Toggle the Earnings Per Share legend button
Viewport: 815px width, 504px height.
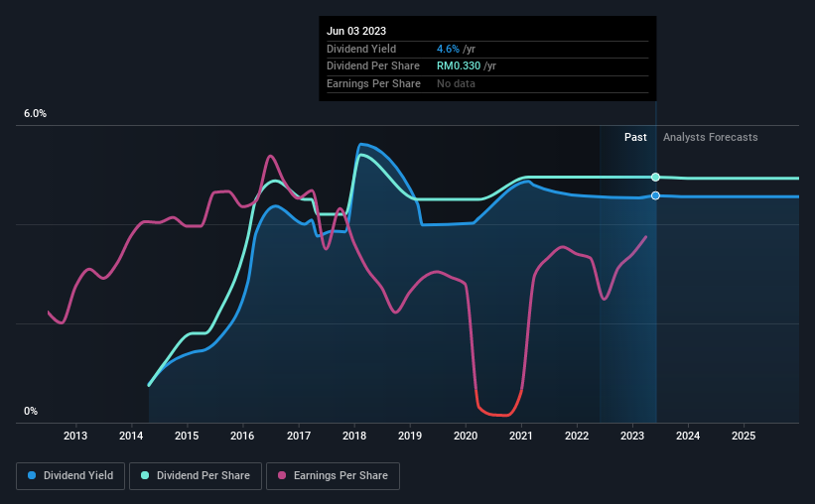click(x=333, y=476)
